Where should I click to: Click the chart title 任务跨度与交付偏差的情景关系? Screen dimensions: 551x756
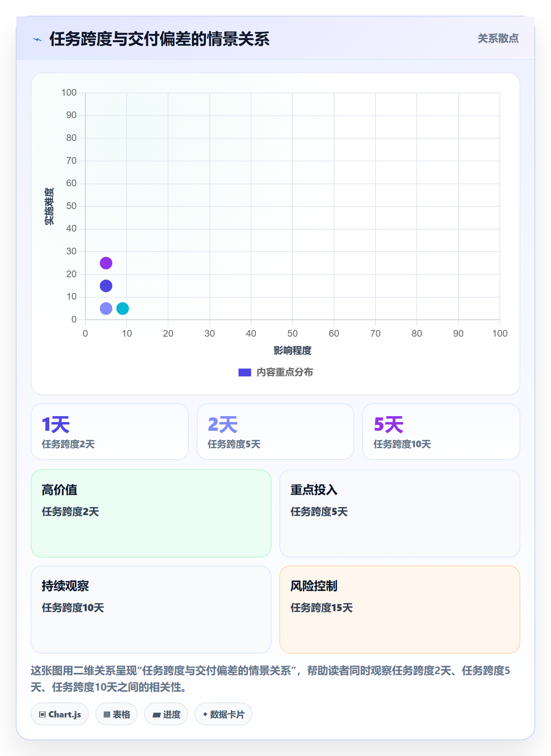click(x=159, y=39)
